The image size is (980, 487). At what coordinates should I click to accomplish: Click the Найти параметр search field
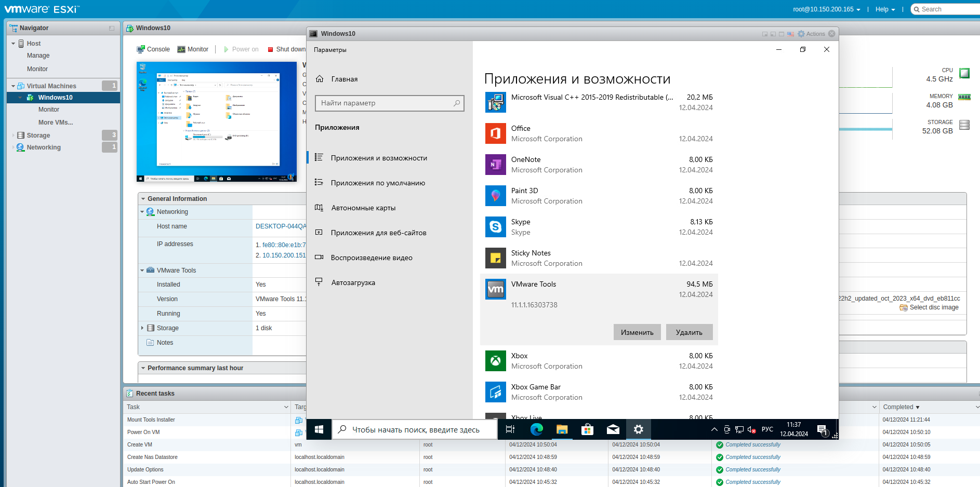pos(390,103)
